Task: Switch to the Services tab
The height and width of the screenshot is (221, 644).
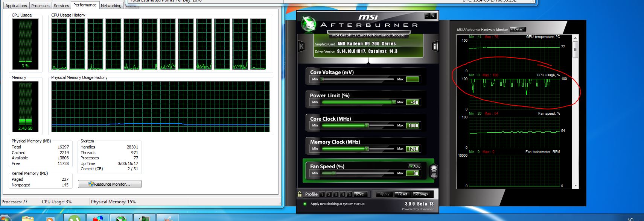Action: tap(61, 6)
